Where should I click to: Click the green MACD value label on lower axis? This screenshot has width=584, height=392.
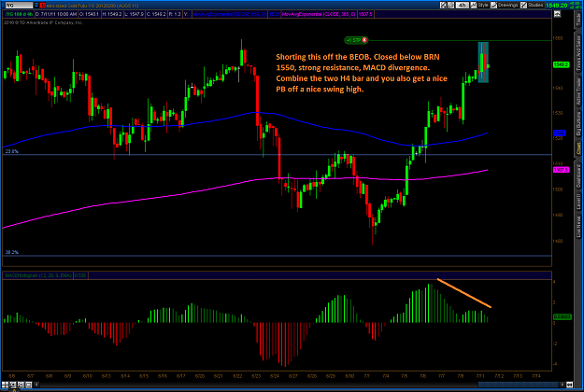coord(562,316)
